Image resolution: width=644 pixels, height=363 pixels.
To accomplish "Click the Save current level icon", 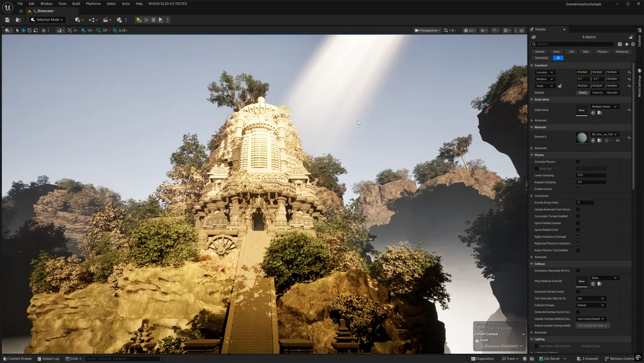I will point(7,20).
